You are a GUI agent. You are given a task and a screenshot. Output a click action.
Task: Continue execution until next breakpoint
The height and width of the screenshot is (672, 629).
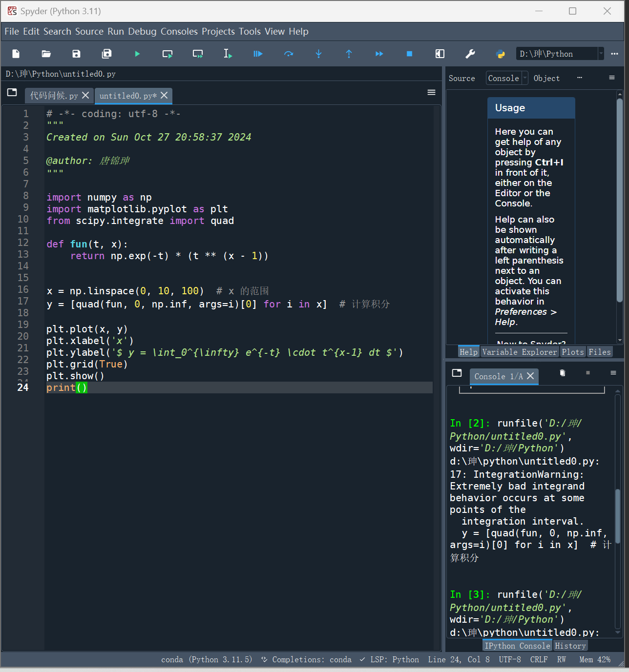pyautogui.click(x=379, y=54)
